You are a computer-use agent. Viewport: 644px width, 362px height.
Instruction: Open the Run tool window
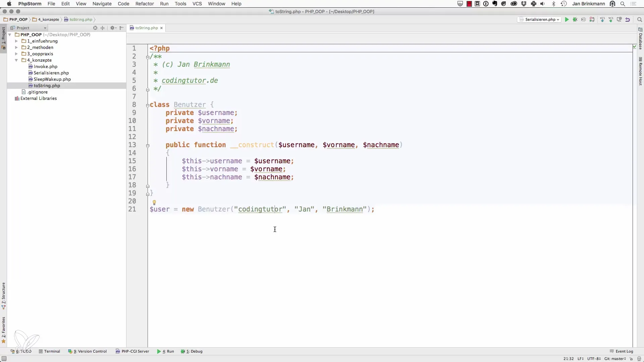[165, 351]
